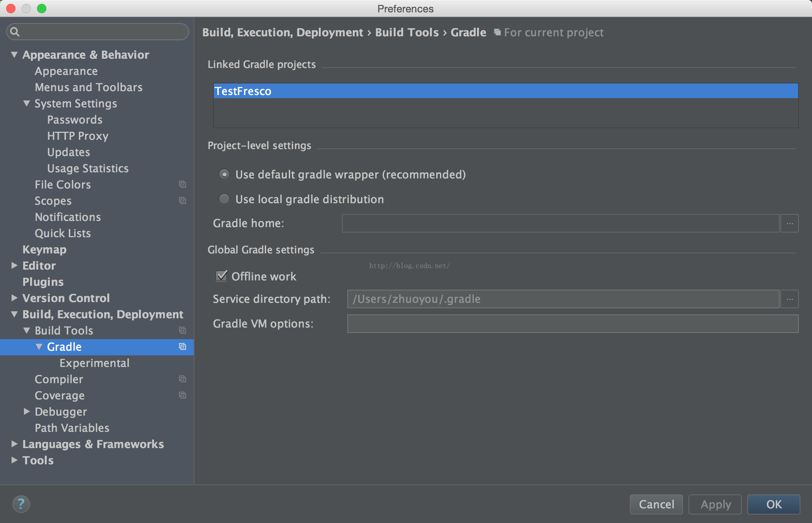Collapse Appearance & Behavior section
This screenshot has width=812, height=523.
[x=14, y=54]
